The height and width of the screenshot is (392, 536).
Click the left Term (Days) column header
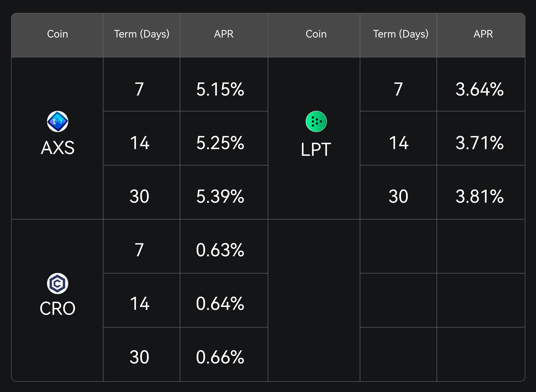141,34
